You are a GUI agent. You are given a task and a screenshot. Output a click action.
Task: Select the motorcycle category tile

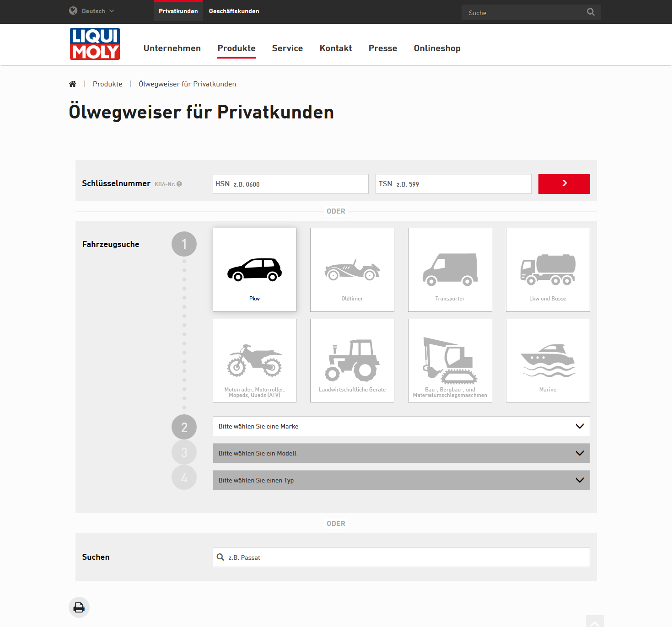click(x=254, y=360)
